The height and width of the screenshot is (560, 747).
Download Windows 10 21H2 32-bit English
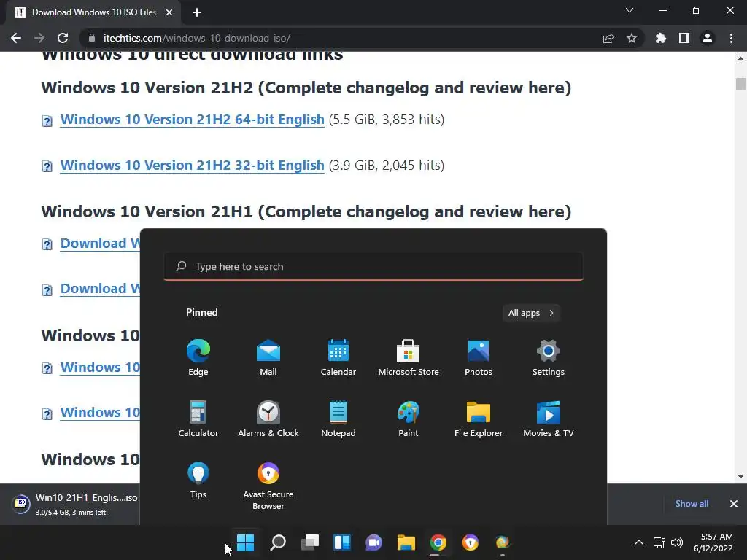click(x=192, y=165)
